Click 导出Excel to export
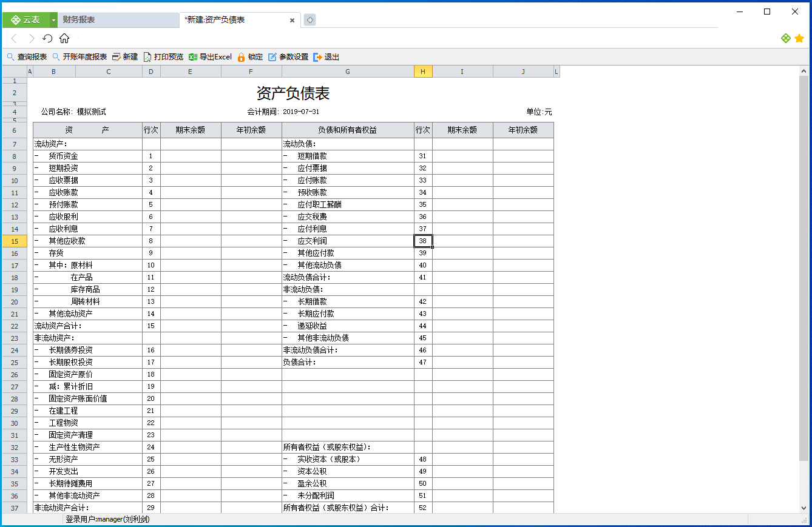This screenshot has height=527, width=812. (x=210, y=57)
